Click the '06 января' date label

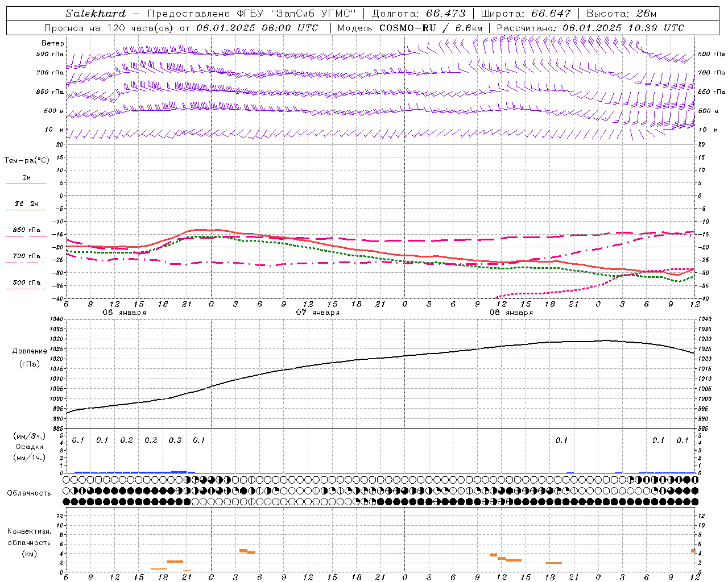point(124,313)
